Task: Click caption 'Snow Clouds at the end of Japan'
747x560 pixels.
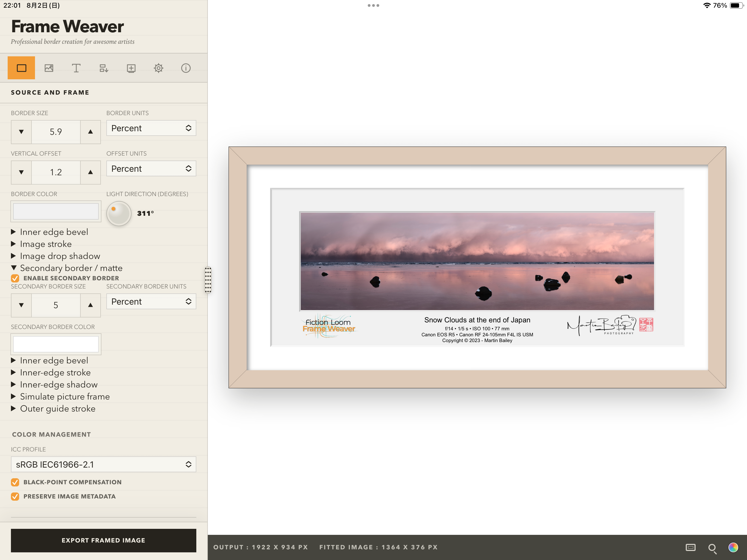Action: coord(477,320)
